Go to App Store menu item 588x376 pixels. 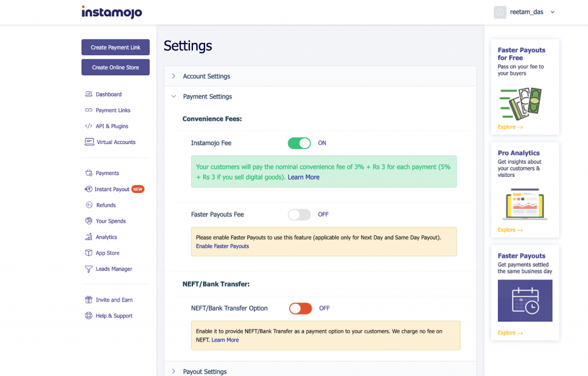(107, 253)
